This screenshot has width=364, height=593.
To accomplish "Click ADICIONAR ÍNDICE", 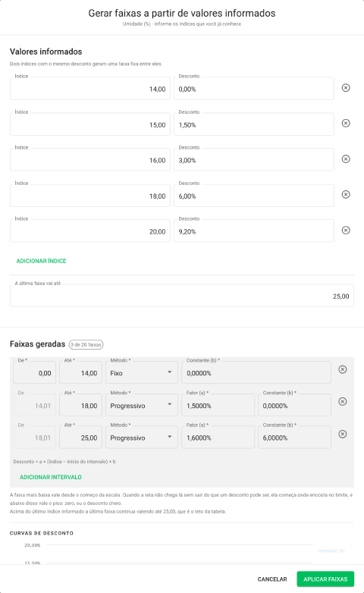I will click(x=41, y=261).
